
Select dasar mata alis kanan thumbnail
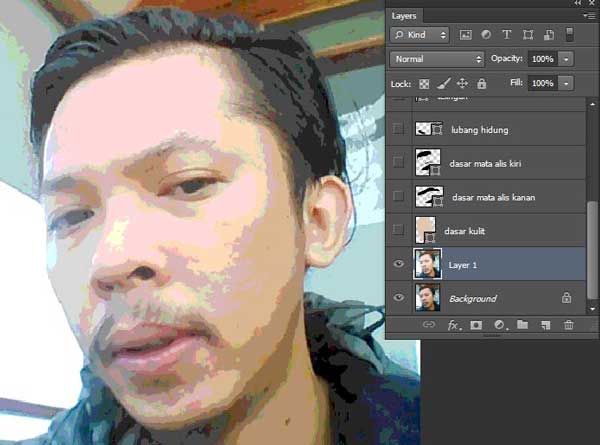(x=429, y=196)
